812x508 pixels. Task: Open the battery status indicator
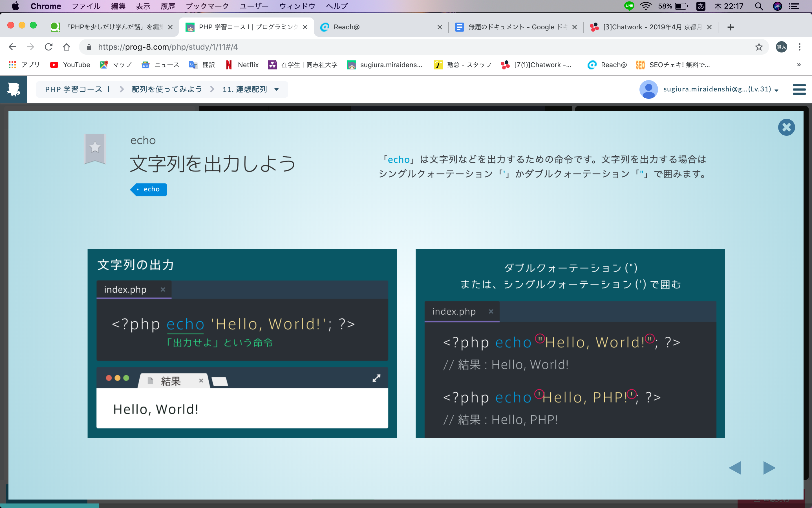click(673, 6)
